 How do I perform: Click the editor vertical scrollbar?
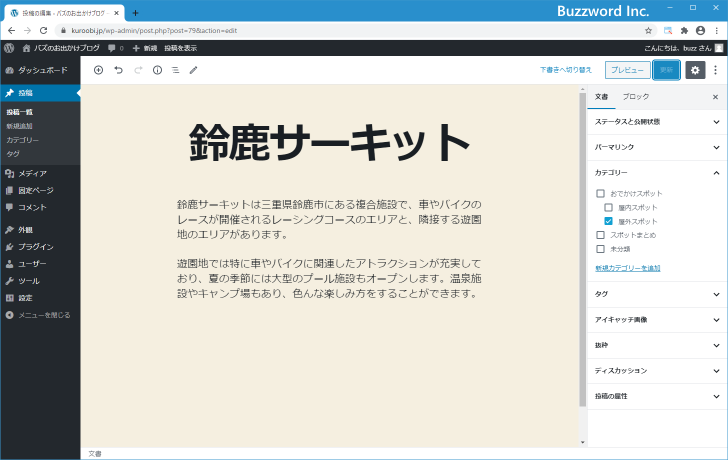(x=583, y=250)
